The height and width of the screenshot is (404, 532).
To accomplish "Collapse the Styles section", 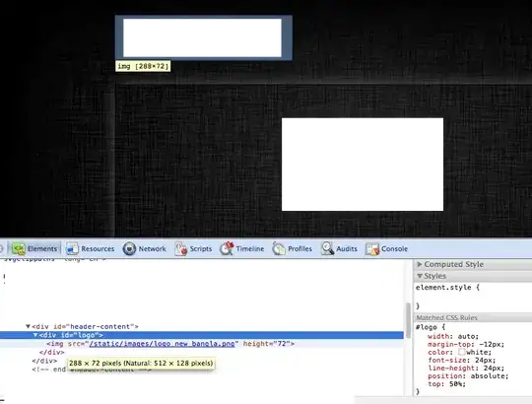I will tap(420, 276).
